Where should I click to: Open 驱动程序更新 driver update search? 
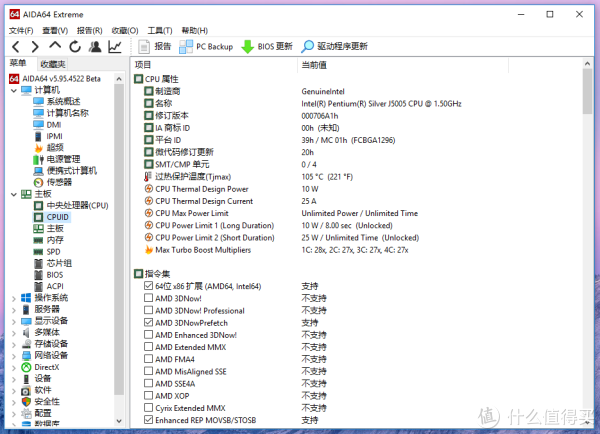pos(334,47)
